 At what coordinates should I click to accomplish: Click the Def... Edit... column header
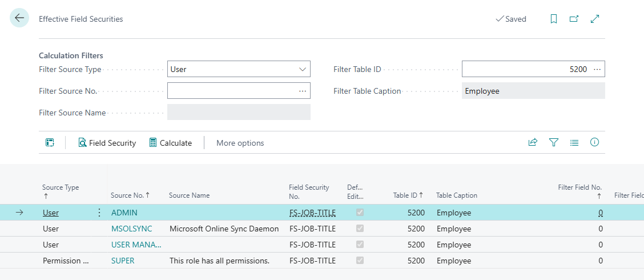[355, 191]
